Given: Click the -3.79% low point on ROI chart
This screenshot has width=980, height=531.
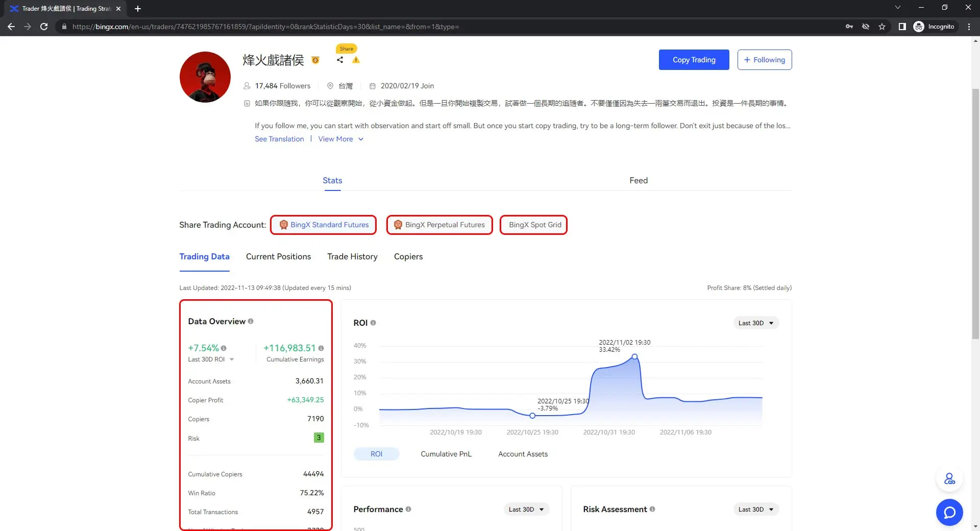Looking at the screenshot, I should click(532, 416).
